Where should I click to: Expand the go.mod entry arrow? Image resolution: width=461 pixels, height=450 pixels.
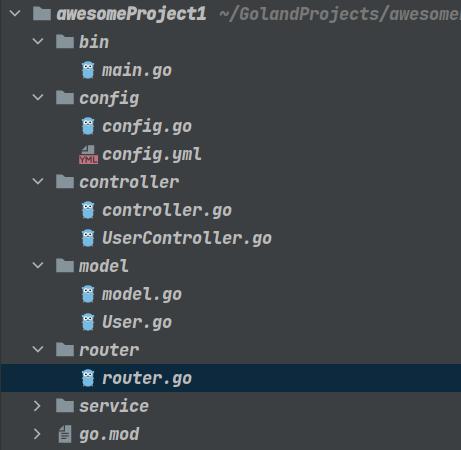pos(37,434)
